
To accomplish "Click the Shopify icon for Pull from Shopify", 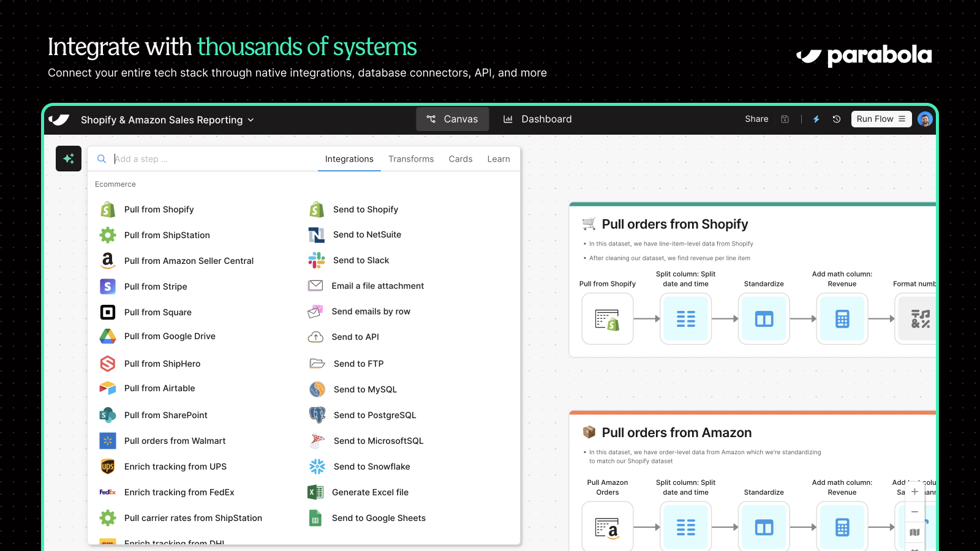I will 108,209.
